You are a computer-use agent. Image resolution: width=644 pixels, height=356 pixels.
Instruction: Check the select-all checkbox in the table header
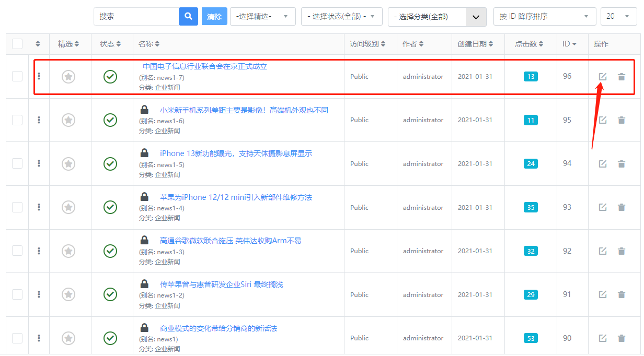[17, 44]
